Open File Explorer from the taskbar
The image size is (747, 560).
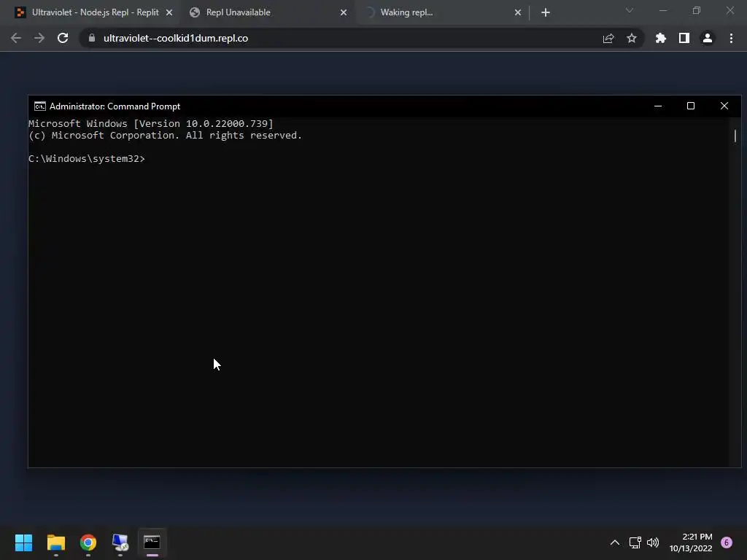[x=56, y=542]
